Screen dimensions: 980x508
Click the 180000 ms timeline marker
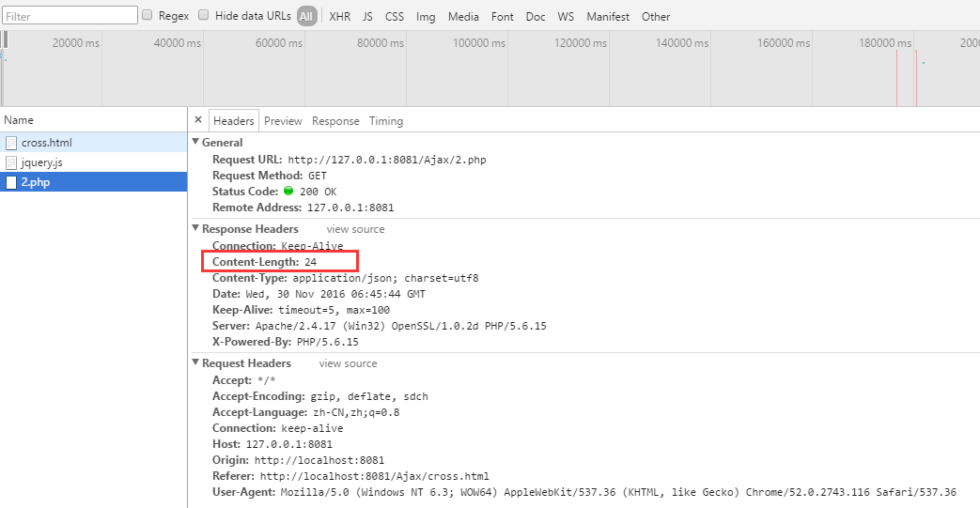(885, 43)
